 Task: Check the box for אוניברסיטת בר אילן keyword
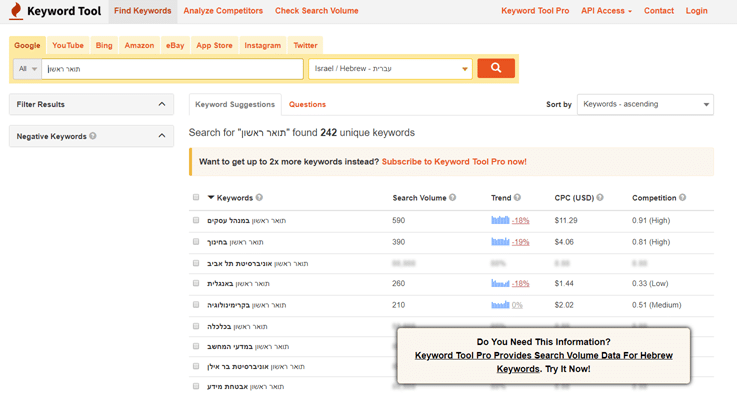click(196, 366)
